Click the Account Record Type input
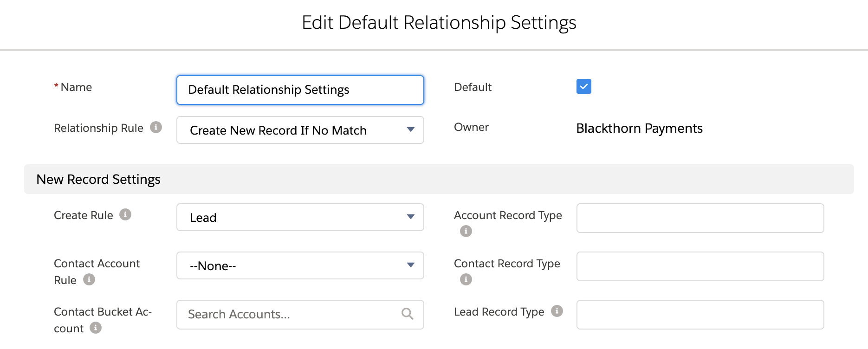The height and width of the screenshot is (349, 868). click(x=700, y=218)
